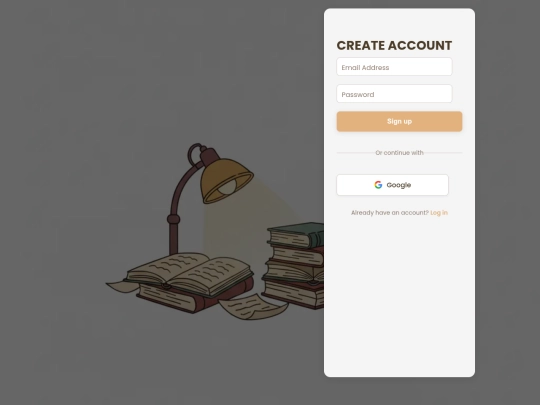Click the desk lamp's yellow shade

(x=226, y=180)
